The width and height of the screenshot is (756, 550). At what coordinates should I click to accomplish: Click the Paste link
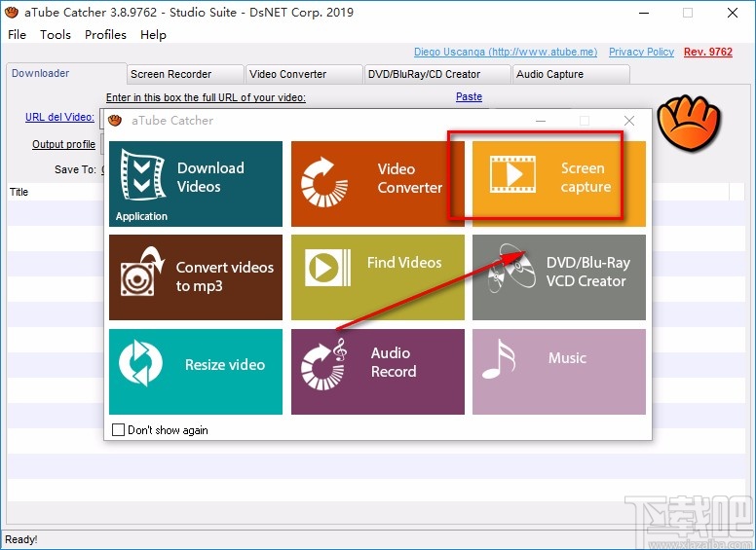(x=469, y=96)
